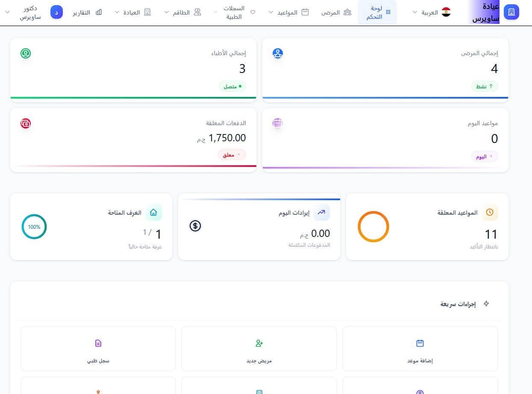Expand the العيادة menu chevron
This screenshot has height=394, width=532.
(x=117, y=12)
